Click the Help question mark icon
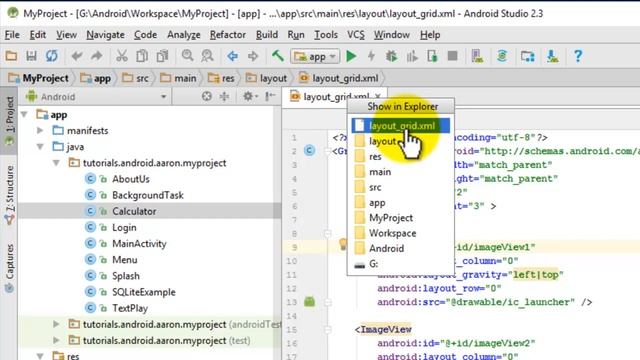640x360 pixels. click(578, 56)
